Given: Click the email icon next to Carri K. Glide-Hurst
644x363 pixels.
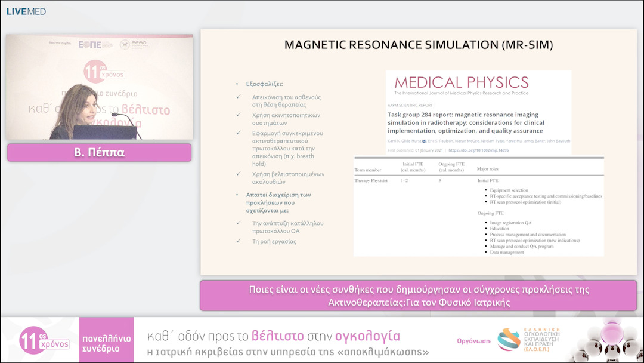Looking at the screenshot, I should click(x=424, y=142).
